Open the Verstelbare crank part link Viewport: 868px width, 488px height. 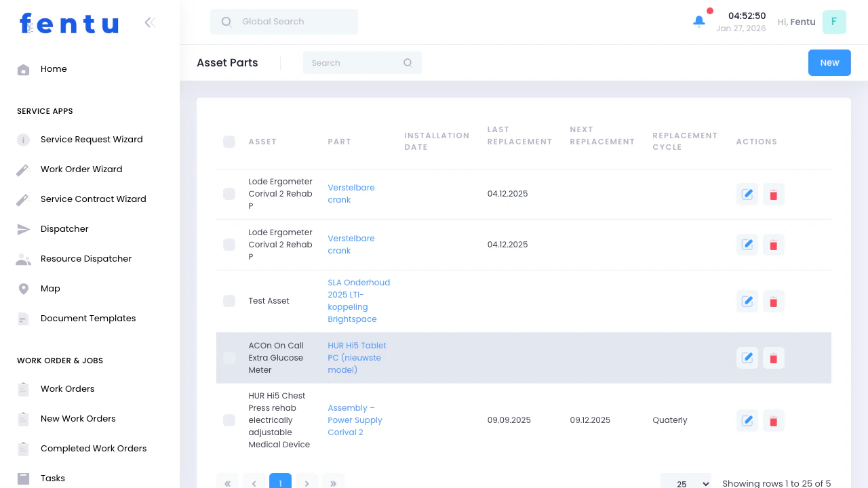coord(351,194)
